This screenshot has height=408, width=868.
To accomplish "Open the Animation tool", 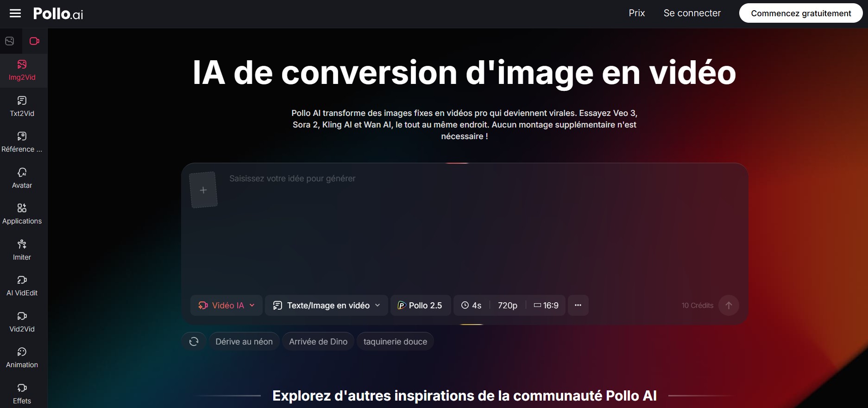I will click(x=22, y=358).
